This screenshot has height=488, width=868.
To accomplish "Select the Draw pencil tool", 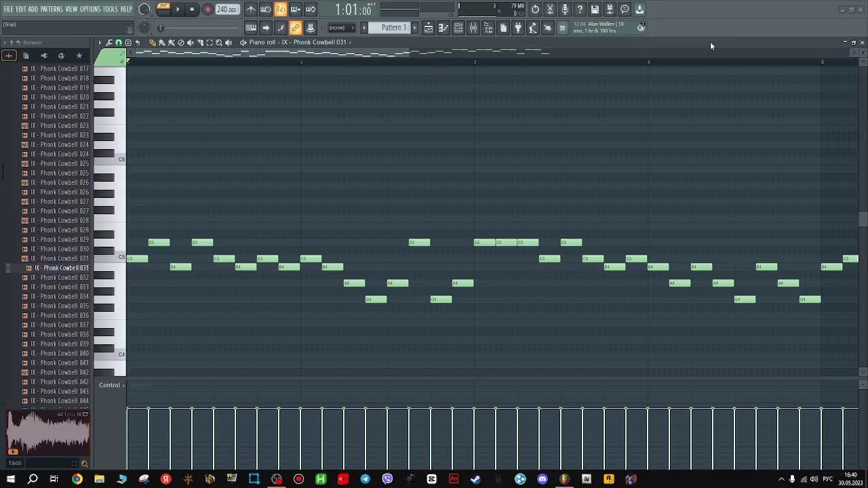I will pos(153,43).
